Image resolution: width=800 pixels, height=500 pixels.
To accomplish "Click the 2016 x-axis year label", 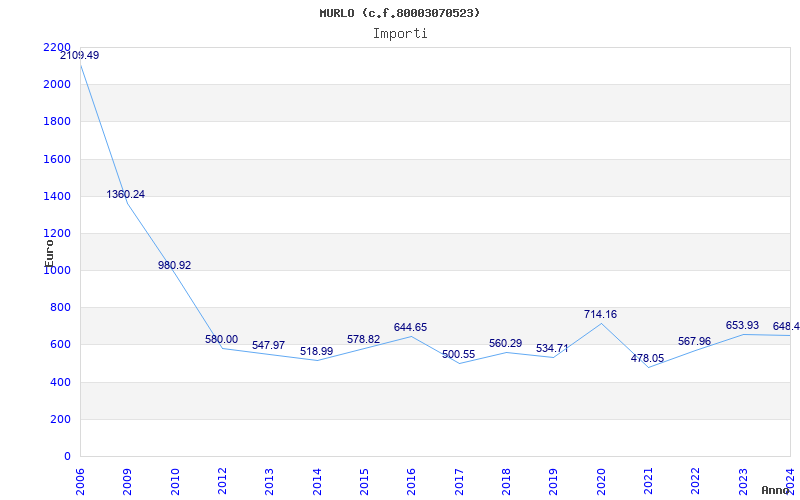I will click(412, 480).
